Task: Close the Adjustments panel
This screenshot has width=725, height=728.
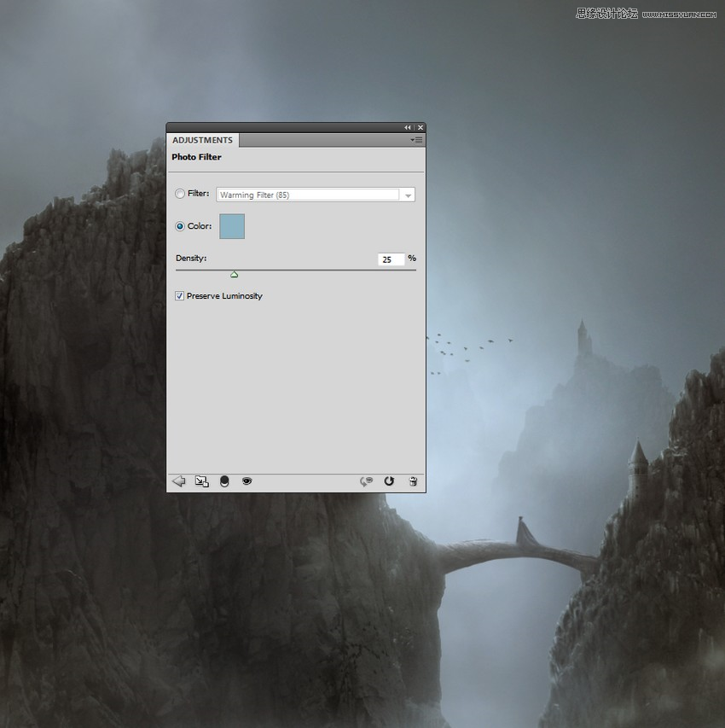Action: [x=420, y=127]
